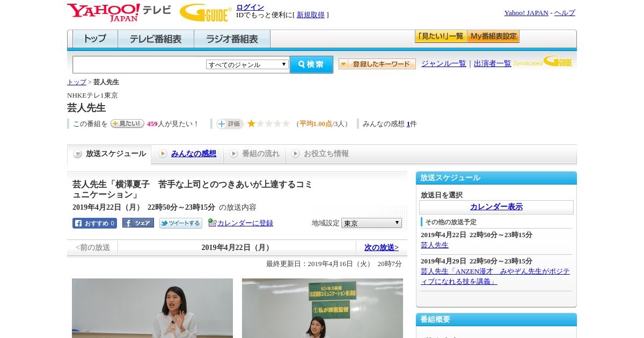Open the 新規取得 registration link

coord(311,15)
